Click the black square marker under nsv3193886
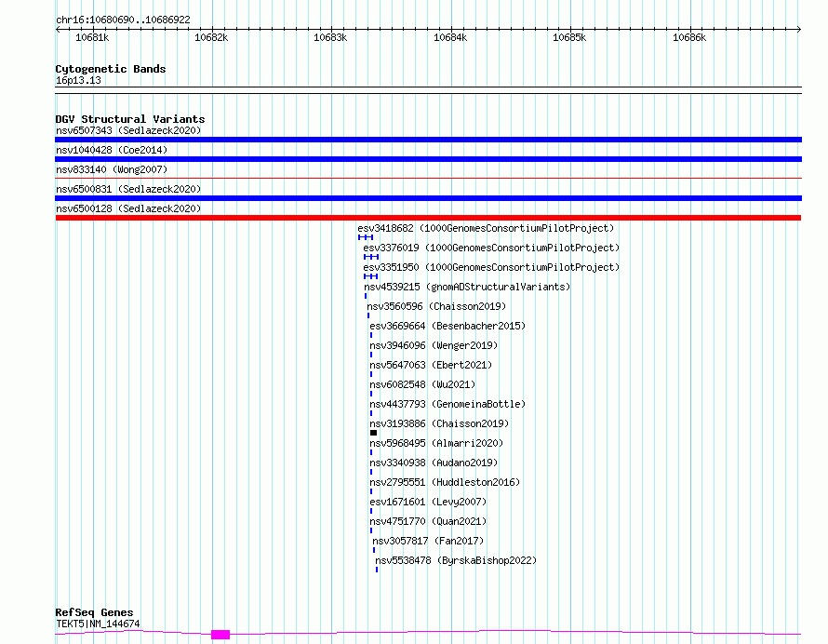The height and width of the screenshot is (644, 828). click(373, 433)
